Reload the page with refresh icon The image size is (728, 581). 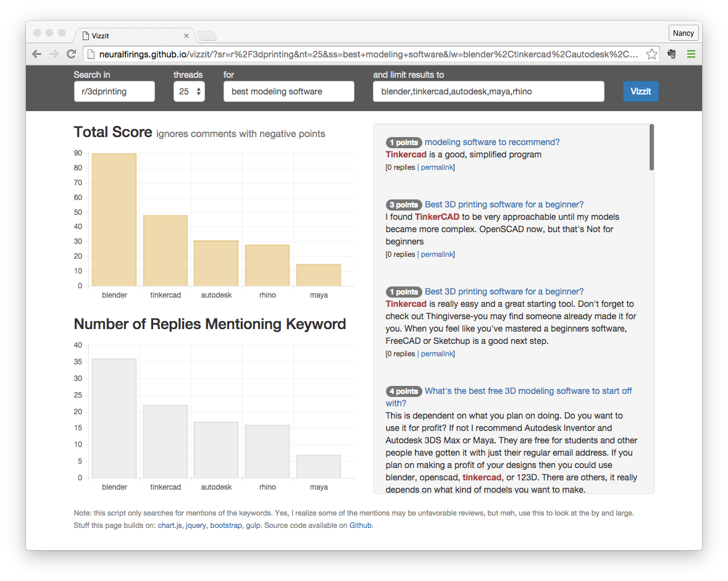click(71, 54)
